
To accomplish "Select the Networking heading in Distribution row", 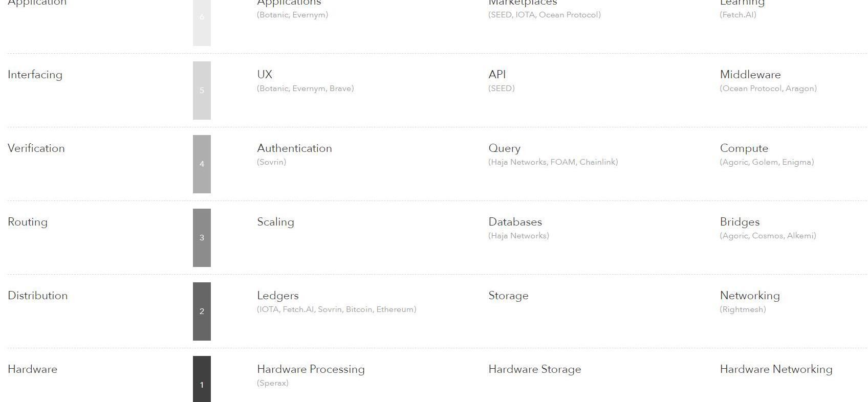I will (x=750, y=296).
